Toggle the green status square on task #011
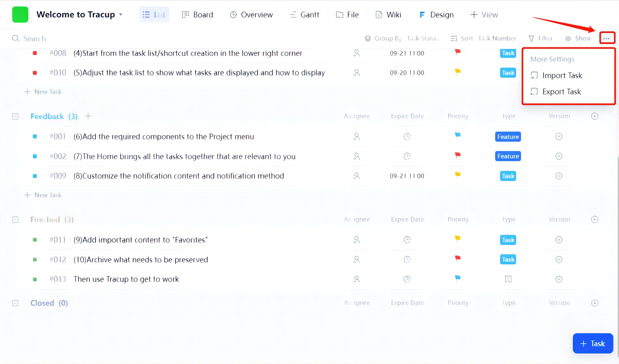 (x=35, y=240)
